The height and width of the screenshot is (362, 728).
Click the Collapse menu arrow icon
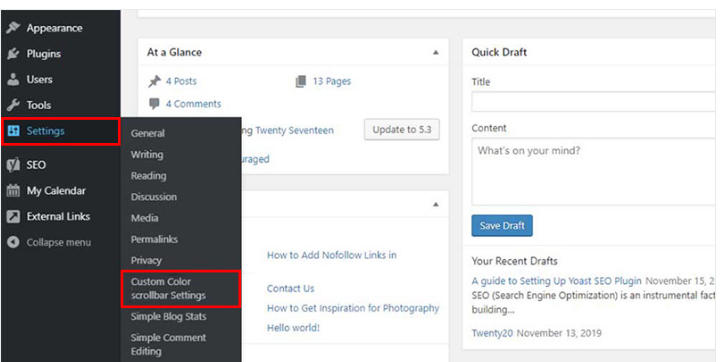[x=13, y=242]
